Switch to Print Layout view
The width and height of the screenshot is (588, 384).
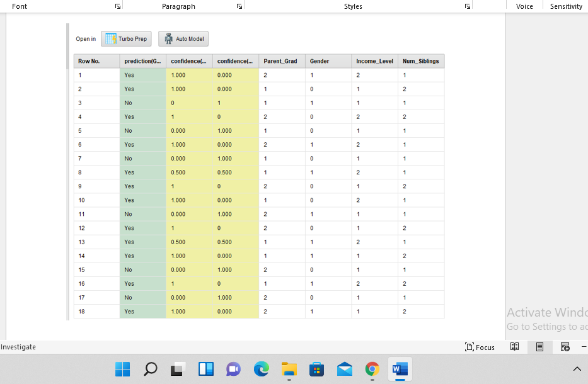coord(539,347)
